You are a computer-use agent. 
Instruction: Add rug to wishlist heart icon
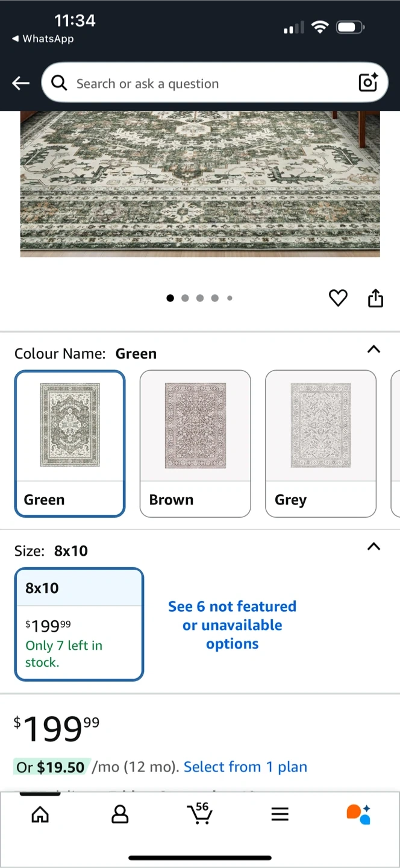[x=338, y=298]
